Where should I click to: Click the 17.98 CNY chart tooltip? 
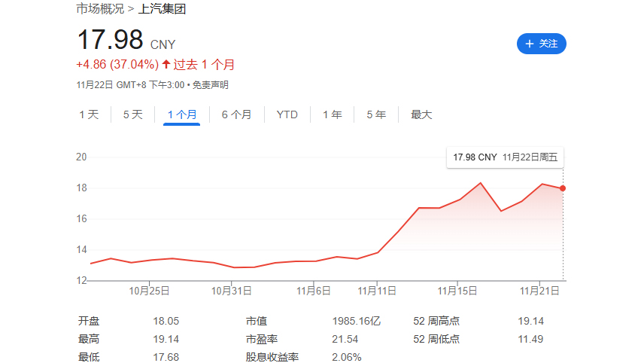[505, 157]
